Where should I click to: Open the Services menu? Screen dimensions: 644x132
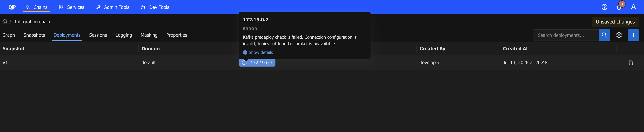72,7
